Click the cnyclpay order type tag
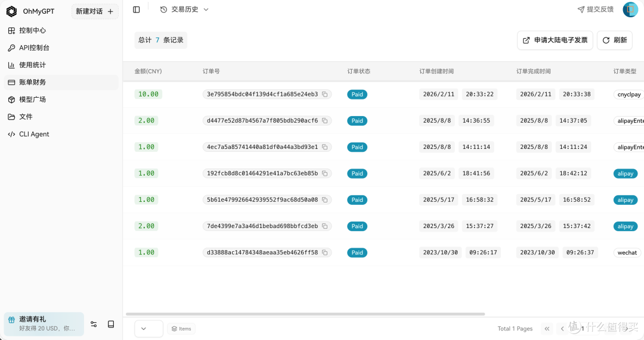This screenshot has width=644, height=340. [x=629, y=94]
